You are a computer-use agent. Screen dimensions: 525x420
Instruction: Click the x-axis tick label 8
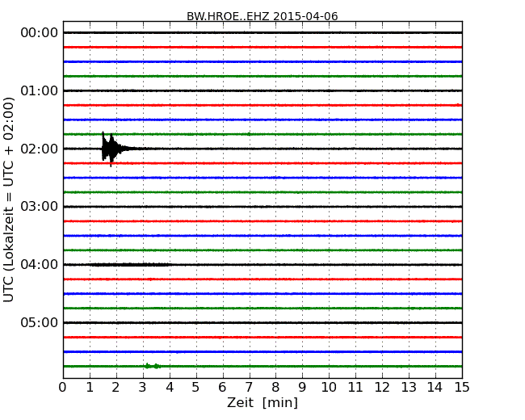coord(275,387)
